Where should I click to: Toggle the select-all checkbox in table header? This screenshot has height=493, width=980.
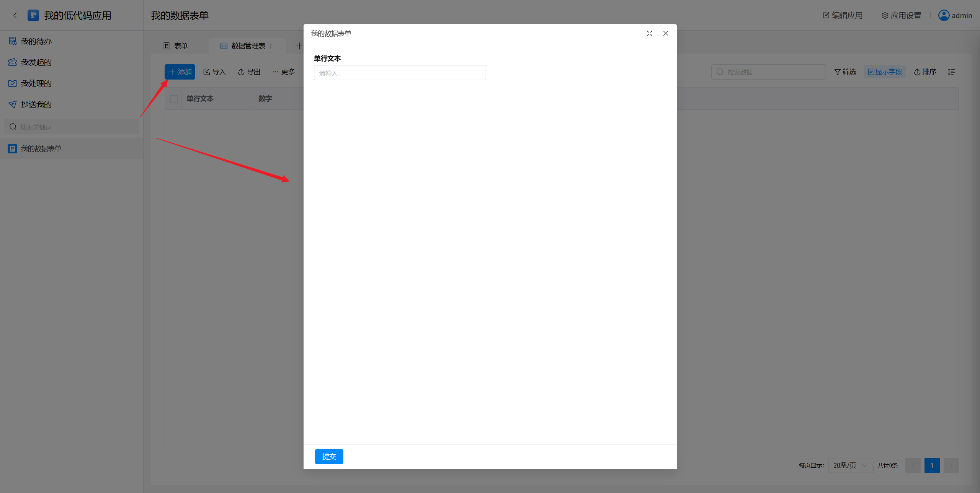[174, 99]
